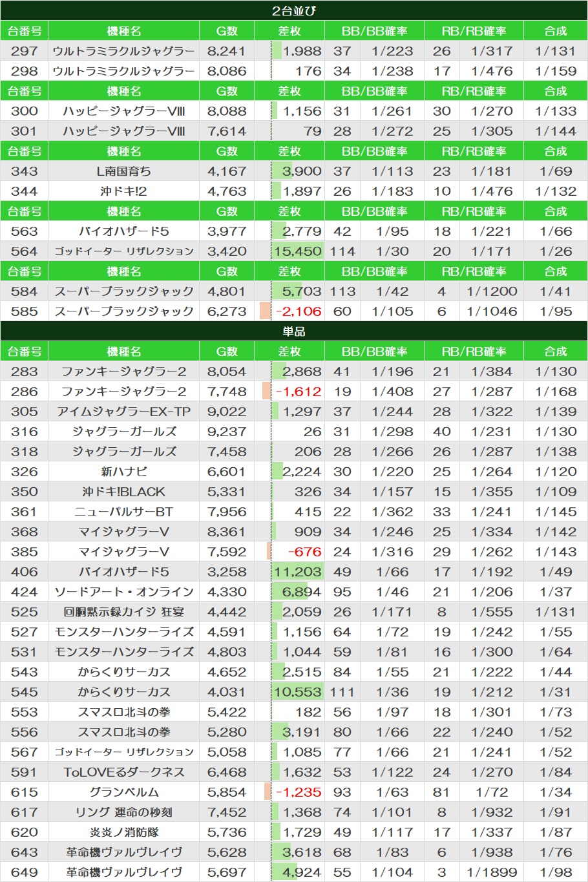Select the ニューパルサーBT machine name
Image resolution: width=588 pixels, height=882 pixels.
click(x=123, y=512)
